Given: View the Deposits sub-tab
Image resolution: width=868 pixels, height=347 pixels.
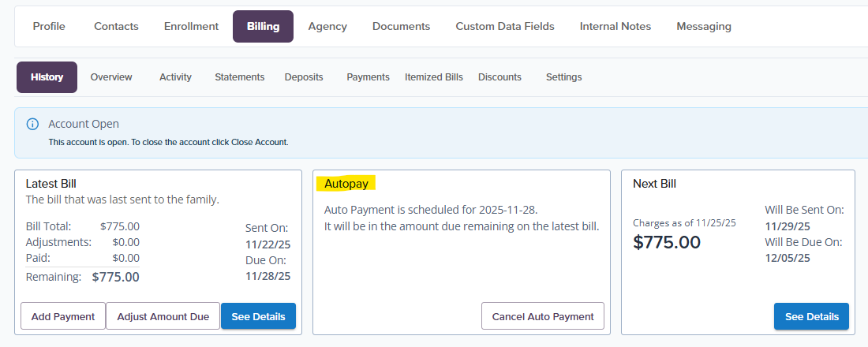Looking at the screenshot, I should coord(304,77).
